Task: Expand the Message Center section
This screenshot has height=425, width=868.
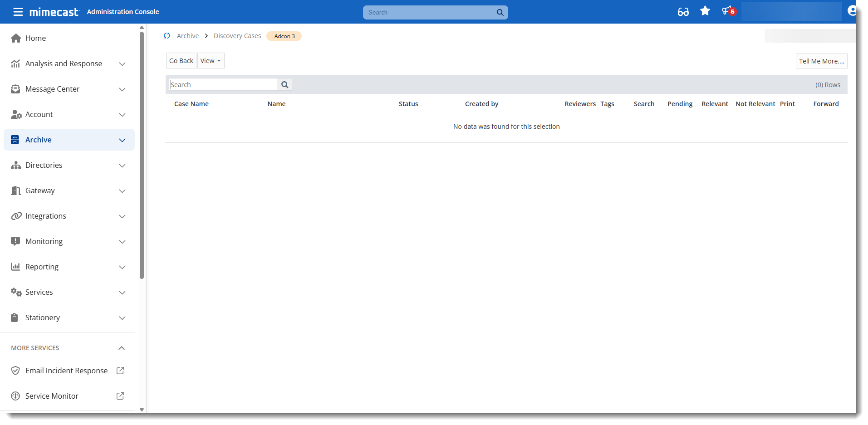Action: (x=122, y=89)
